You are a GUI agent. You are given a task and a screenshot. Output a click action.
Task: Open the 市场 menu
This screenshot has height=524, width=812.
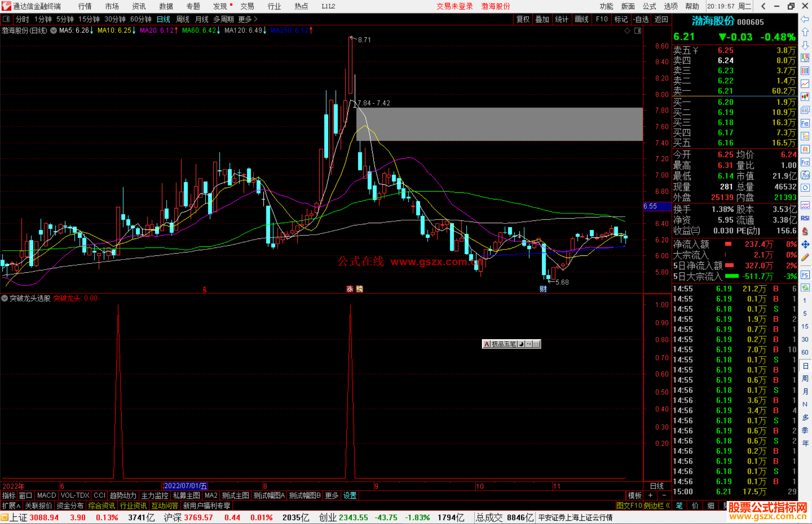112,6
